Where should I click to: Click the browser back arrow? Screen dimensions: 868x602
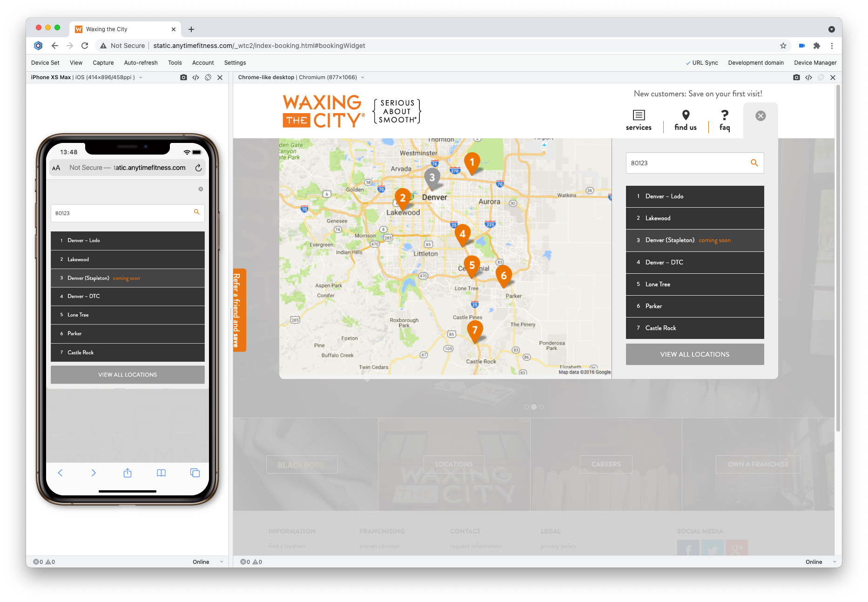click(x=55, y=46)
